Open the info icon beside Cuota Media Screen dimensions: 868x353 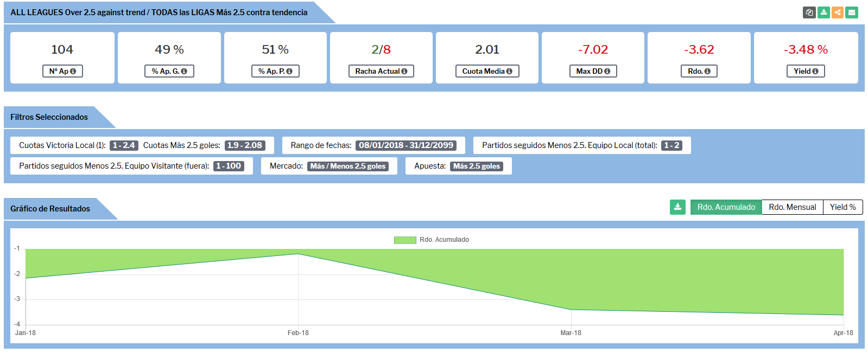509,71
